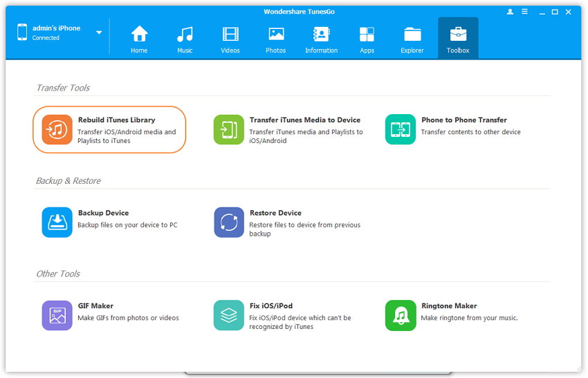Switch to the Apps tab
Screen dimensions: 588x378
pyautogui.click(x=367, y=39)
